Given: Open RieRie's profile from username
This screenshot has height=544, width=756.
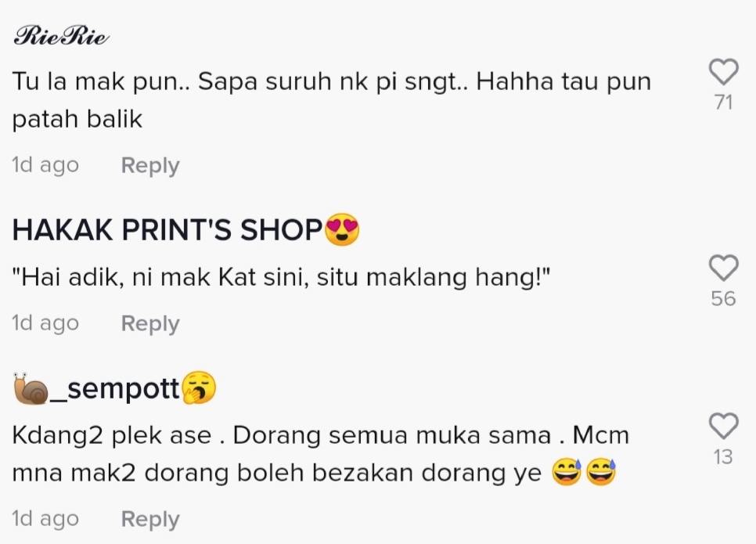Looking at the screenshot, I should click(x=61, y=36).
